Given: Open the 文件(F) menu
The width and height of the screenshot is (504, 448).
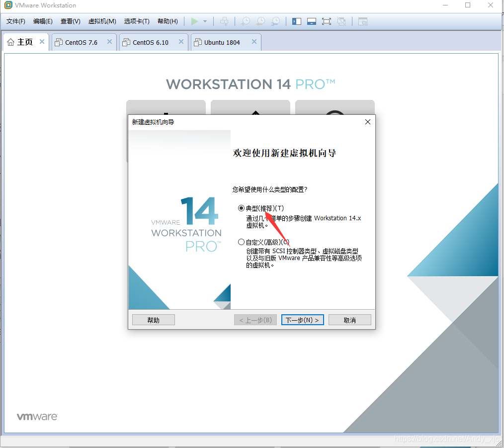Looking at the screenshot, I should click(16, 21).
